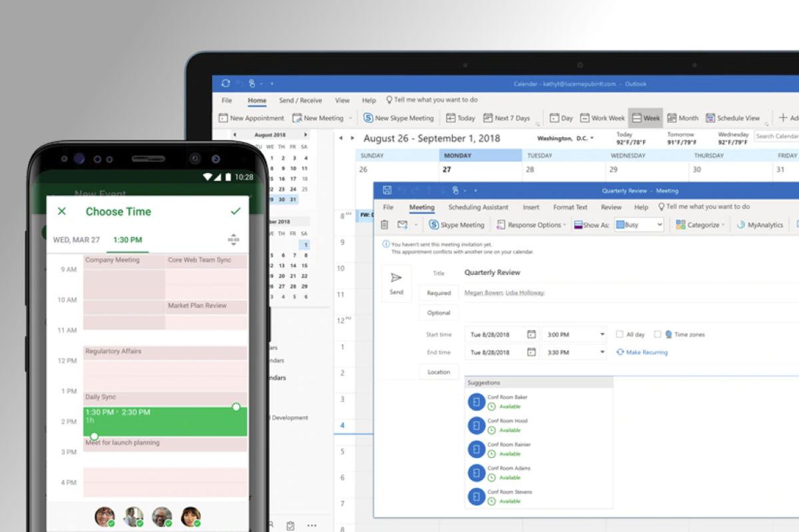Click the Market Plan Review event on the phone
799x532 pixels.
coord(206,307)
